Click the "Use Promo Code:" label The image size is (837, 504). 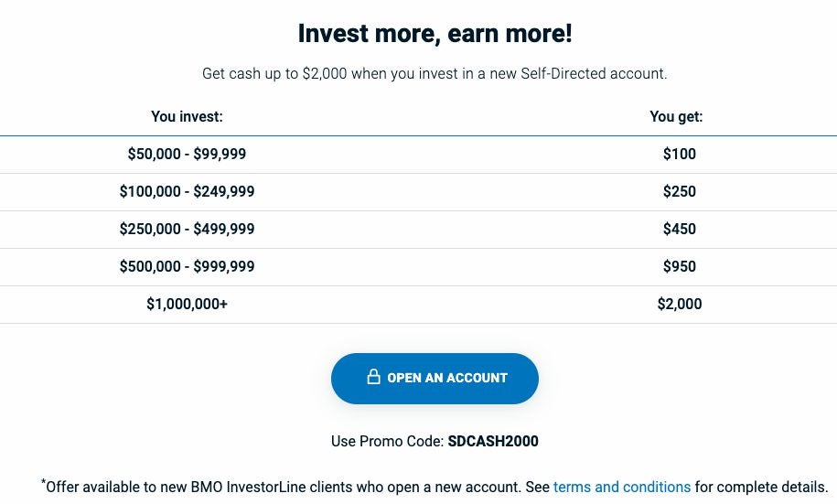[387, 441]
